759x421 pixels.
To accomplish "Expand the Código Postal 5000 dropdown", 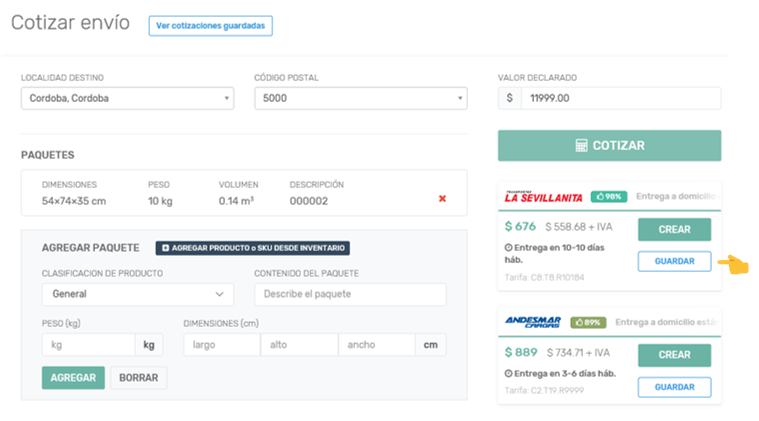I will (x=360, y=98).
